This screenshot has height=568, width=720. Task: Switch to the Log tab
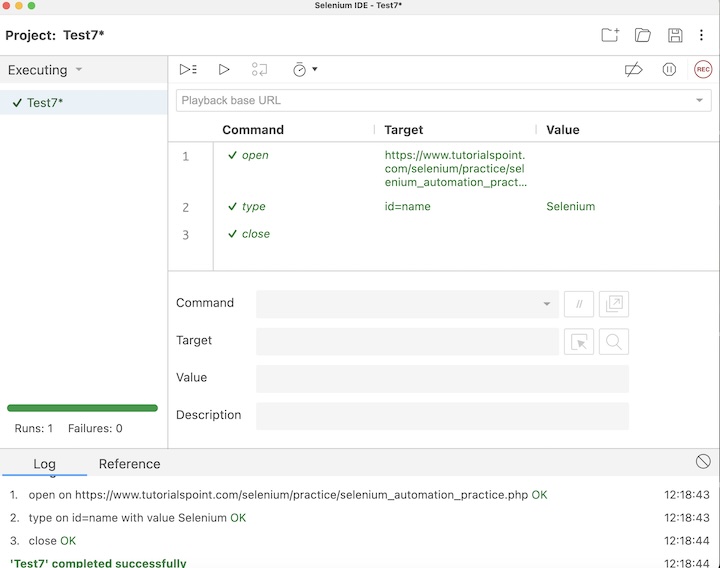coord(44,464)
